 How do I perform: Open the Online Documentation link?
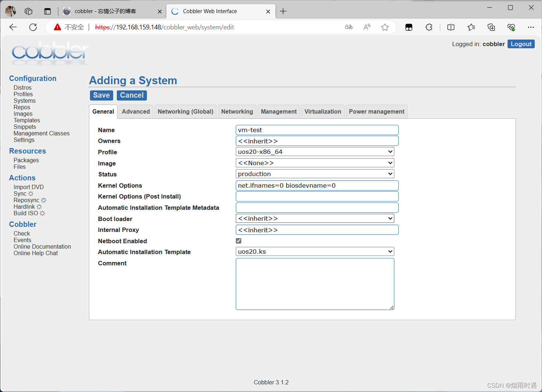(x=42, y=246)
